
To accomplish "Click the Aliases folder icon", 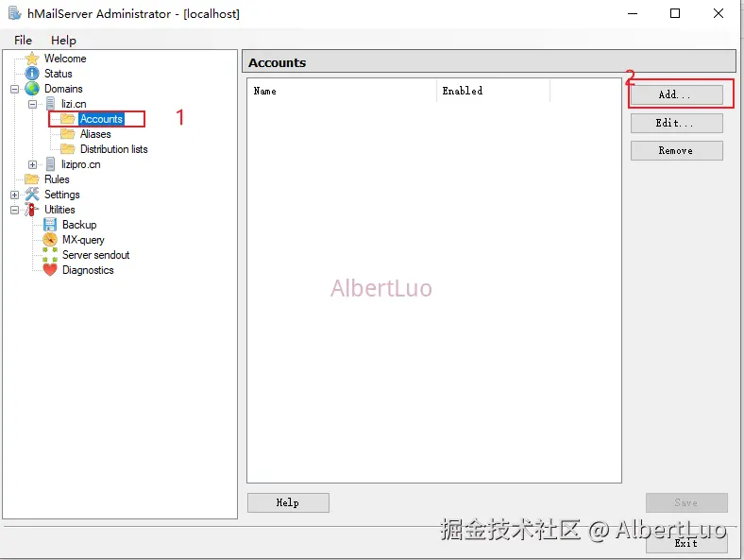I will tap(68, 134).
